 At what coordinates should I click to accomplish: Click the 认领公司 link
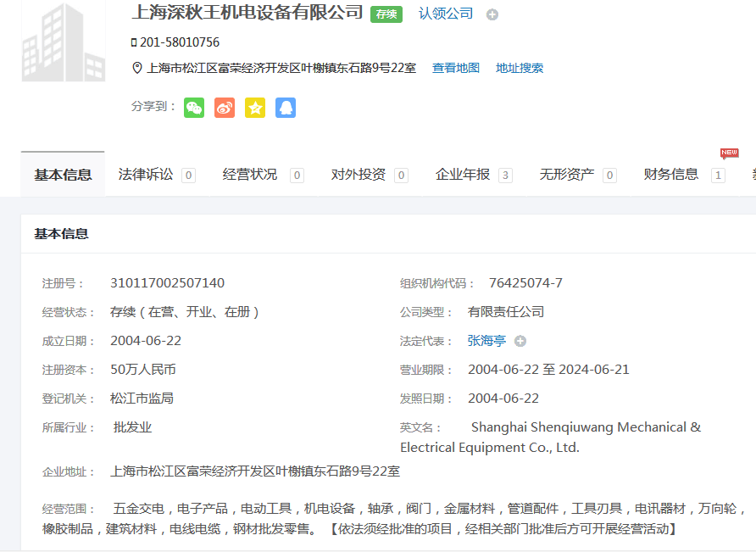(x=446, y=14)
